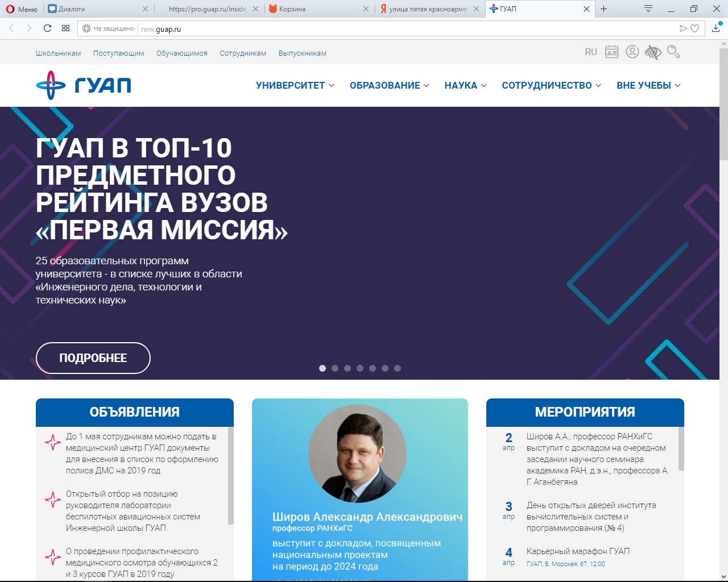The image size is (728, 582).
Task: Show site security info Не защищено
Action: 108,28
